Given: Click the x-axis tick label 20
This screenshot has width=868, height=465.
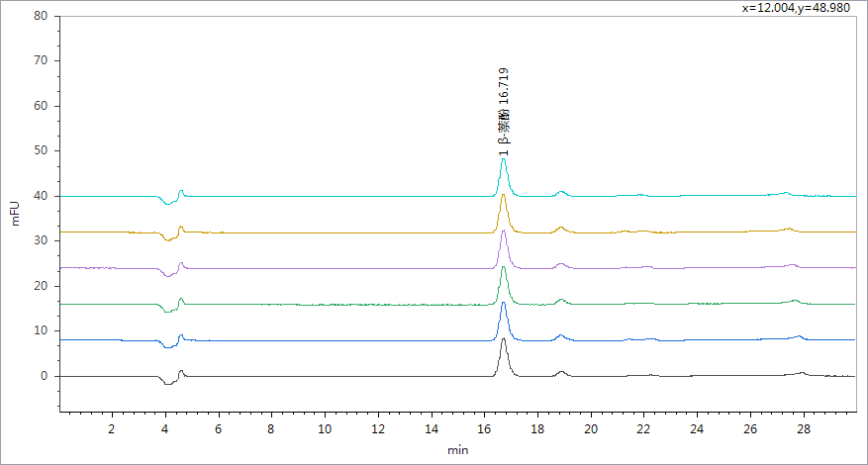Looking at the screenshot, I should 591,429.
